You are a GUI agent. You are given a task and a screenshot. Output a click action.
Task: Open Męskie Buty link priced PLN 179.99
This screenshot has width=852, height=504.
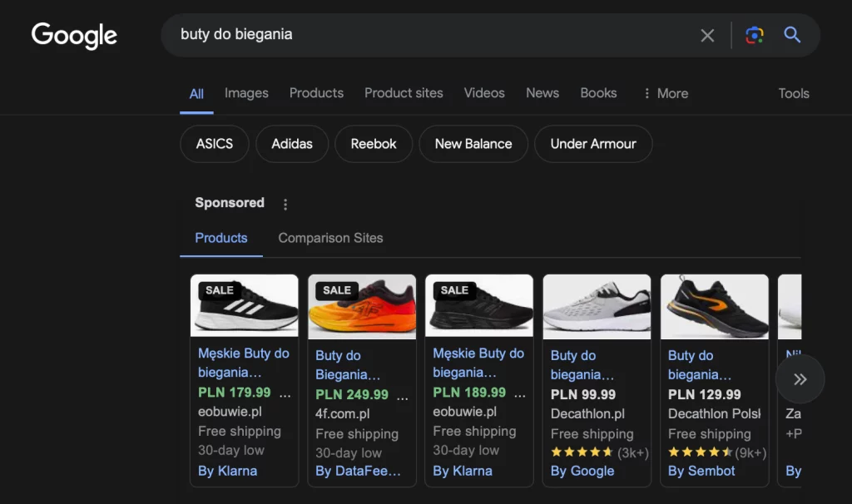(x=244, y=363)
